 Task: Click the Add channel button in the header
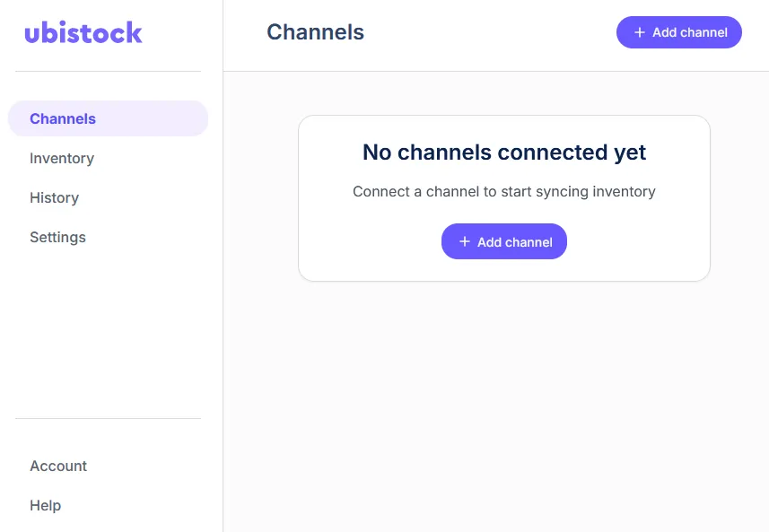[x=679, y=32]
